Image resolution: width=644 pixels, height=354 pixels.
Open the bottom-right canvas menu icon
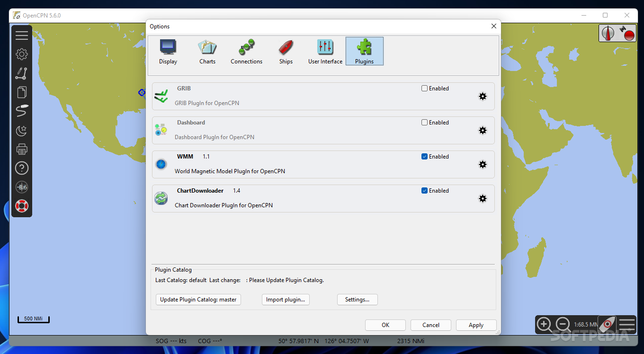coord(627,325)
